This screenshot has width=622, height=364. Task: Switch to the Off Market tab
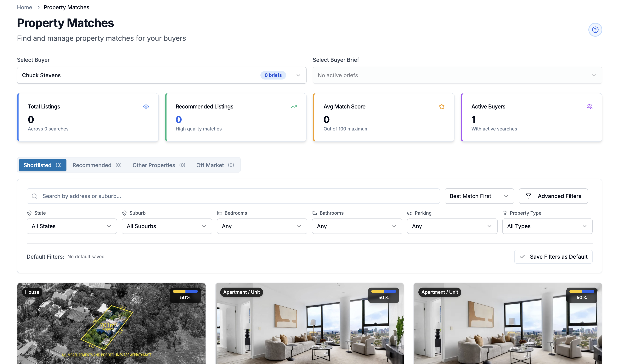point(215,165)
